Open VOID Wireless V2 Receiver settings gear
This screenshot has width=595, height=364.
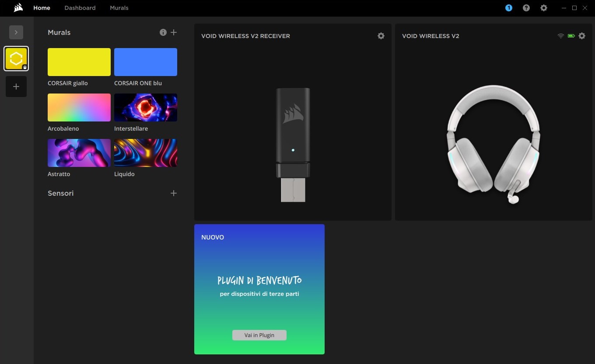pyautogui.click(x=381, y=36)
